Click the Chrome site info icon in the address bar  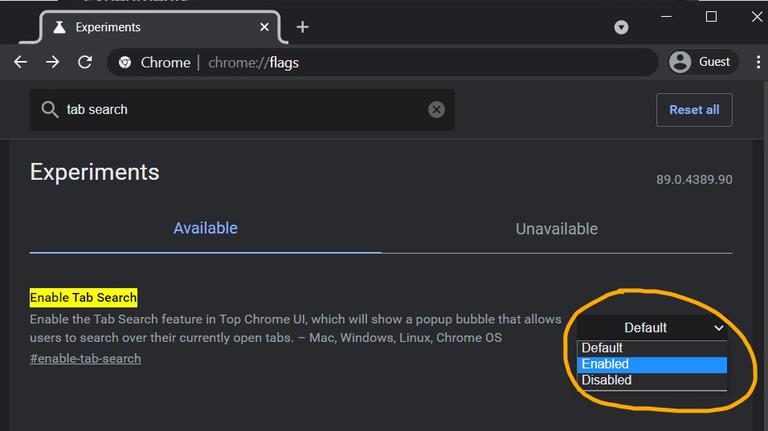[125, 62]
